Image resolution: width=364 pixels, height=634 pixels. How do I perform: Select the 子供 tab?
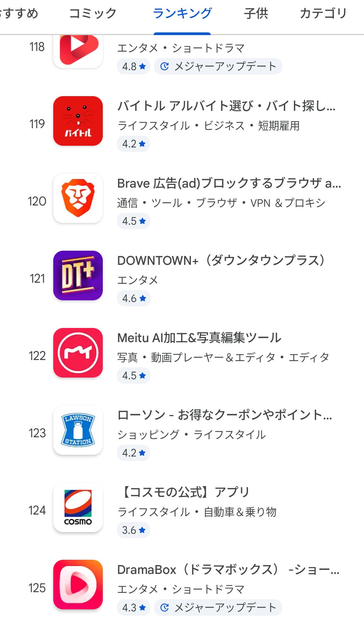(256, 13)
